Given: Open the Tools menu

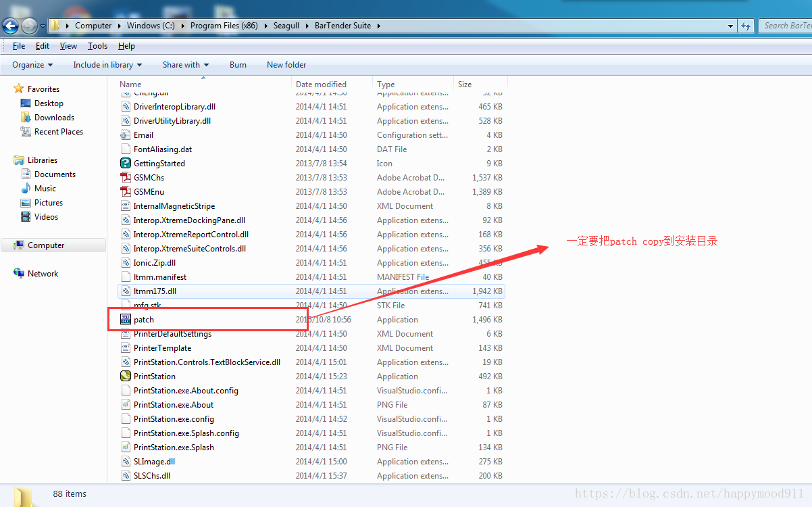Looking at the screenshot, I should (97, 46).
